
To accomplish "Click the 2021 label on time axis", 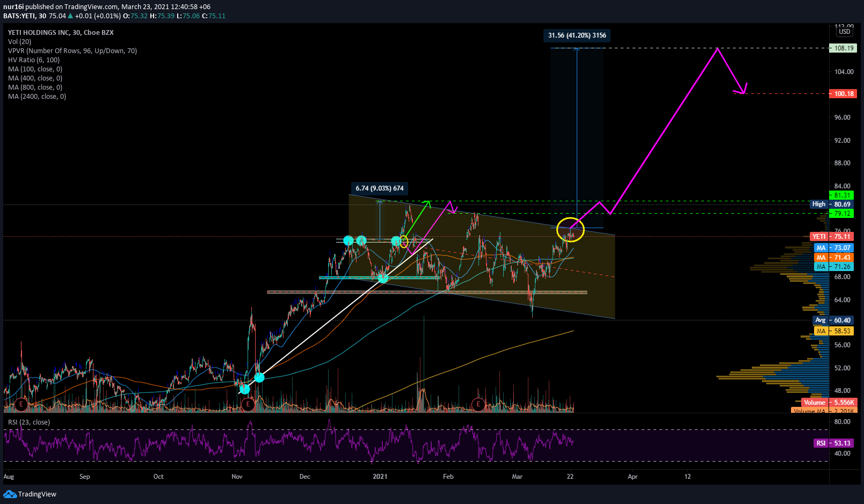I will pos(380,477).
